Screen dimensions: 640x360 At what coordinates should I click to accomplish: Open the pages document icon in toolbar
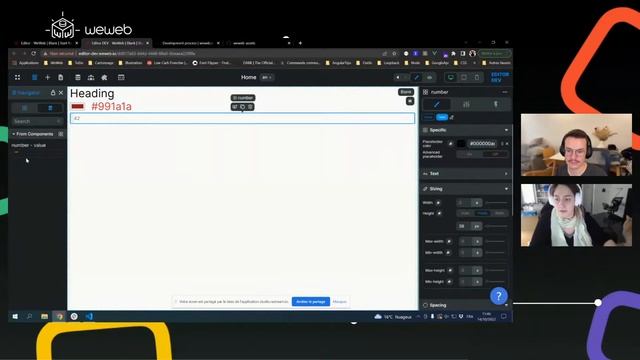pyautogui.click(x=60, y=77)
